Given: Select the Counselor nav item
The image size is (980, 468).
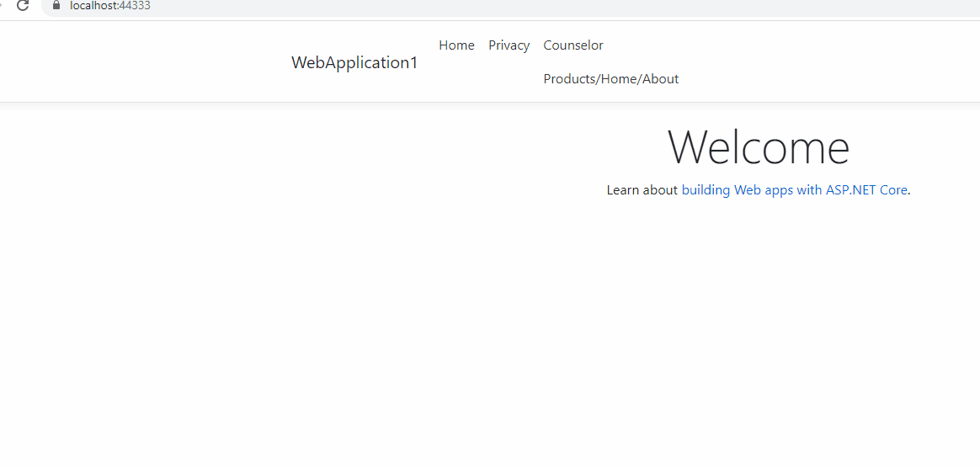Looking at the screenshot, I should 573,45.
